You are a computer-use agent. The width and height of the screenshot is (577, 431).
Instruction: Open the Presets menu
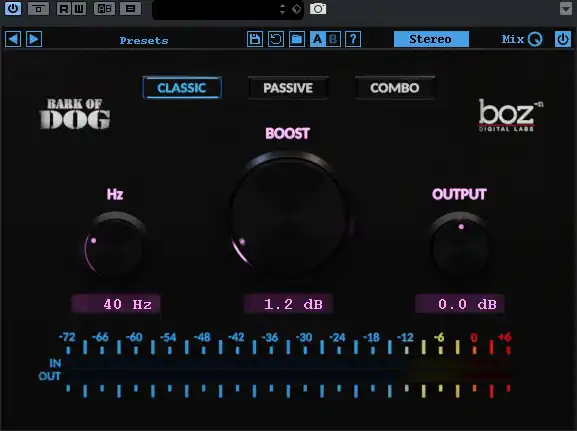click(x=144, y=40)
